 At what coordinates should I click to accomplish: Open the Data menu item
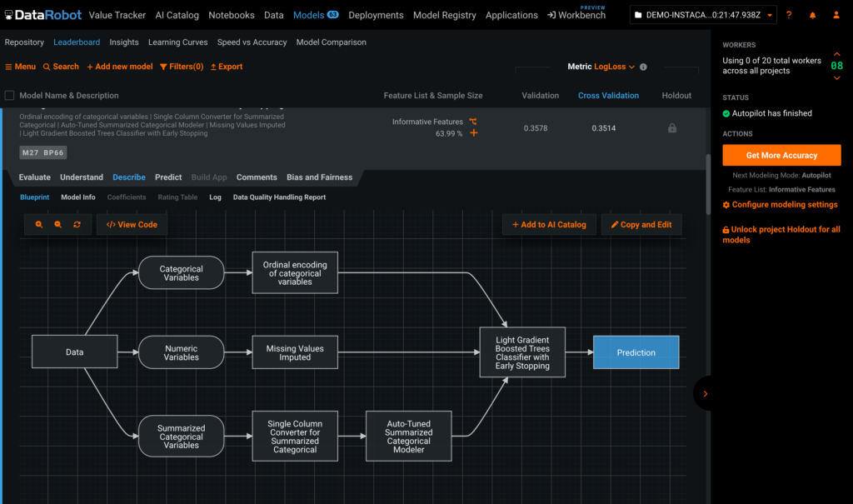point(273,15)
